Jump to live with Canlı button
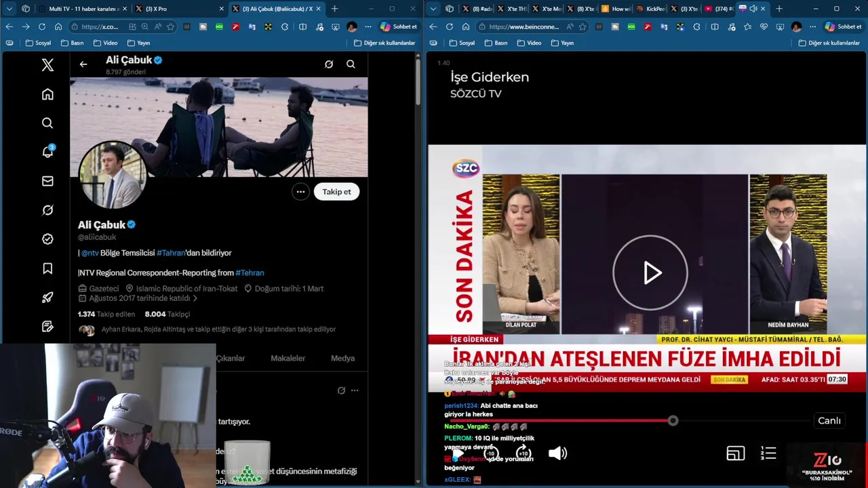This screenshot has height=488, width=868. click(829, 421)
